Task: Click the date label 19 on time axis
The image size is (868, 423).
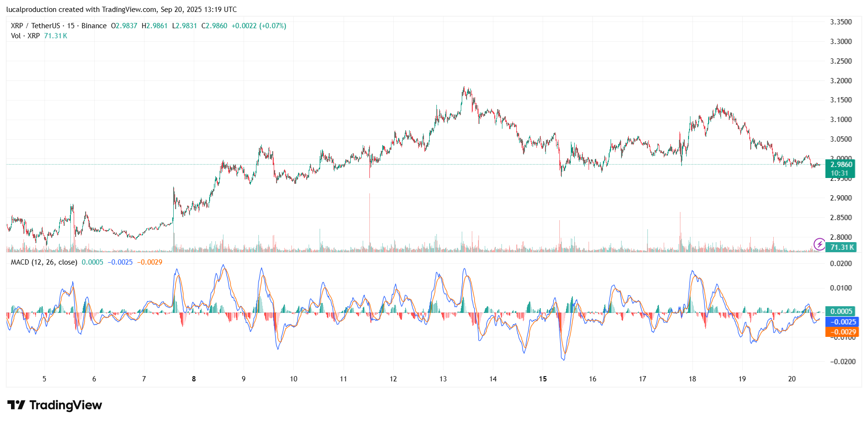Action: pyautogui.click(x=742, y=379)
